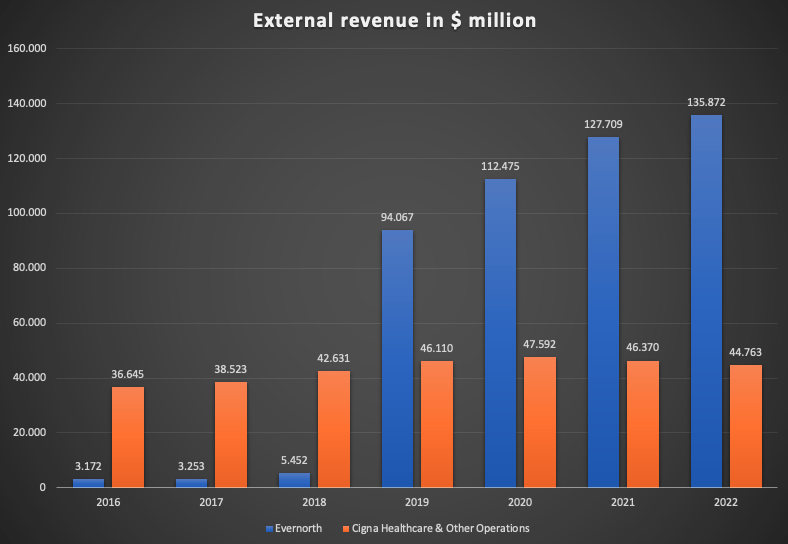Screen dimensions: 788x544
Task: Select the 2021 Evernorth blue bar
Action: coord(604,312)
